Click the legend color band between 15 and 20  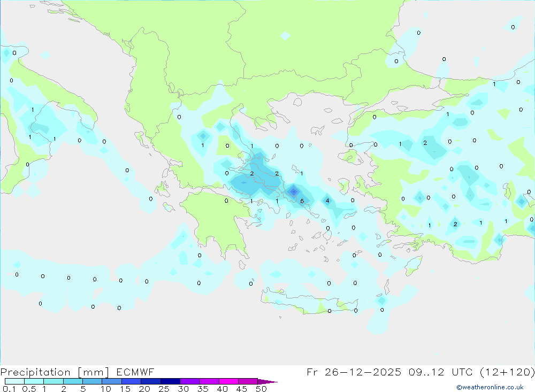(132, 381)
